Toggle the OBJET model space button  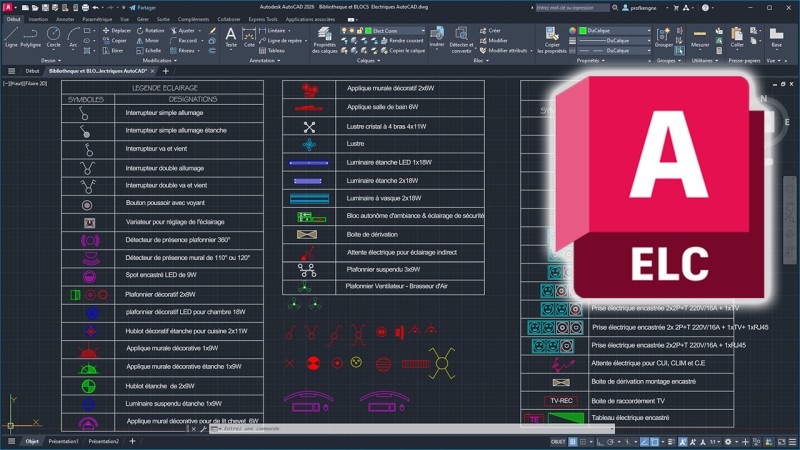[558, 442]
